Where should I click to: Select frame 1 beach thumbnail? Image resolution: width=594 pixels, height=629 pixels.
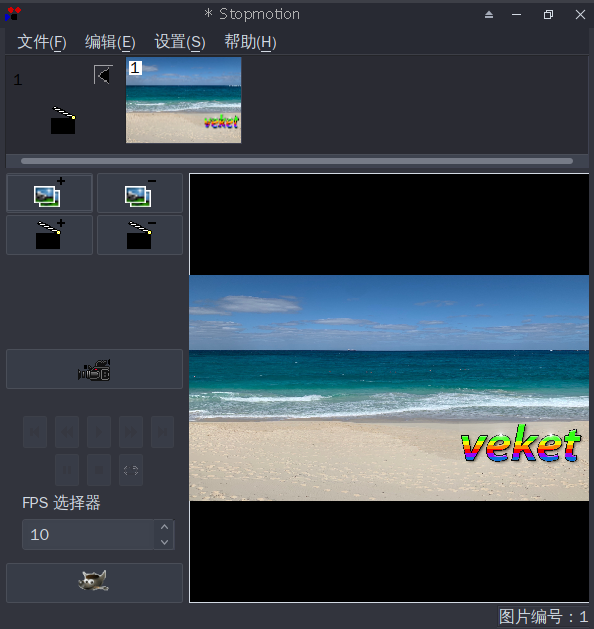184,100
